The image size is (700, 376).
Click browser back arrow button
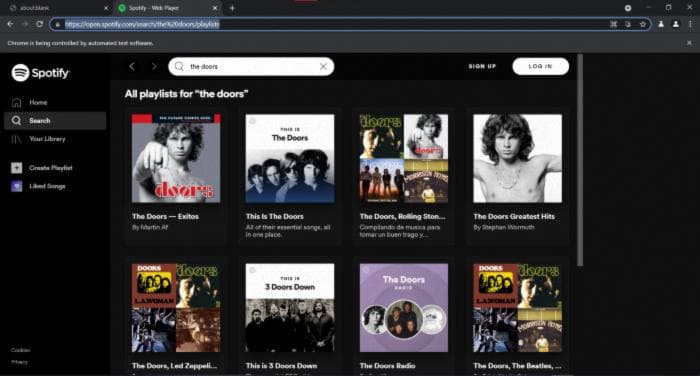(10, 24)
